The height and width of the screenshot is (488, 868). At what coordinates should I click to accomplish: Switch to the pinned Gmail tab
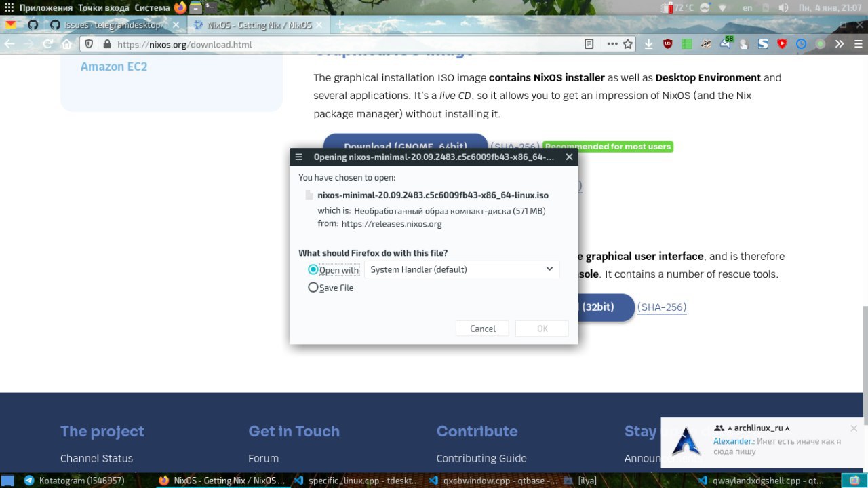coord(11,24)
